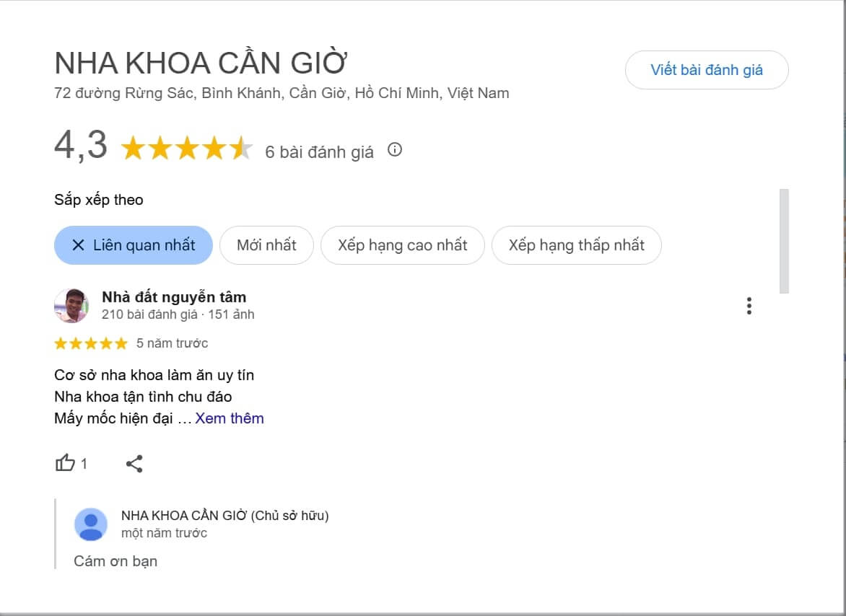
Task: Select the Xếp hạng thấp nhất sort option
Action: pyautogui.click(x=576, y=245)
